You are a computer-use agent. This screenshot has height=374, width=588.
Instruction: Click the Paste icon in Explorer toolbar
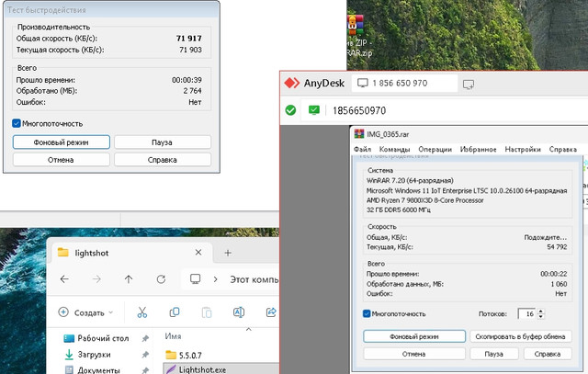click(207, 312)
